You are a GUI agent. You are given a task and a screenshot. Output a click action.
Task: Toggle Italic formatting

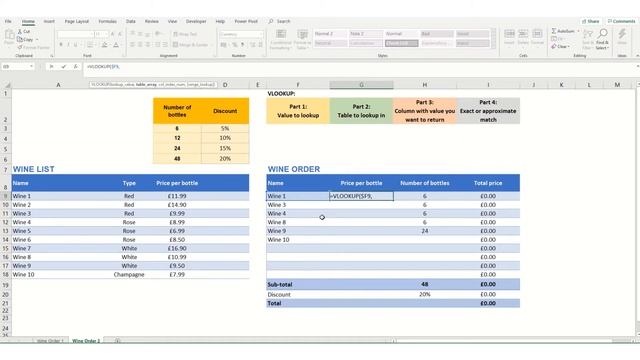click(x=68, y=45)
